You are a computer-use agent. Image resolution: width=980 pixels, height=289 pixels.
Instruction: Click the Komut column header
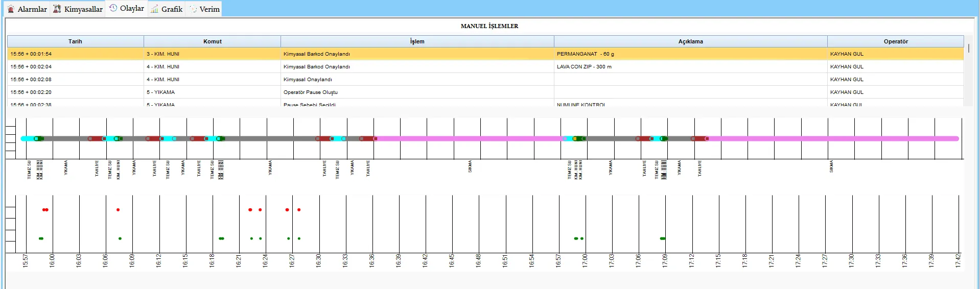pos(212,41)
